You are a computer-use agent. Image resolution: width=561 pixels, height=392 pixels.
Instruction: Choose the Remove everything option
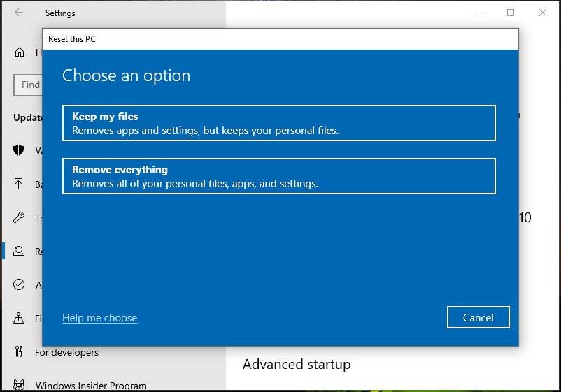coord(278,176)
